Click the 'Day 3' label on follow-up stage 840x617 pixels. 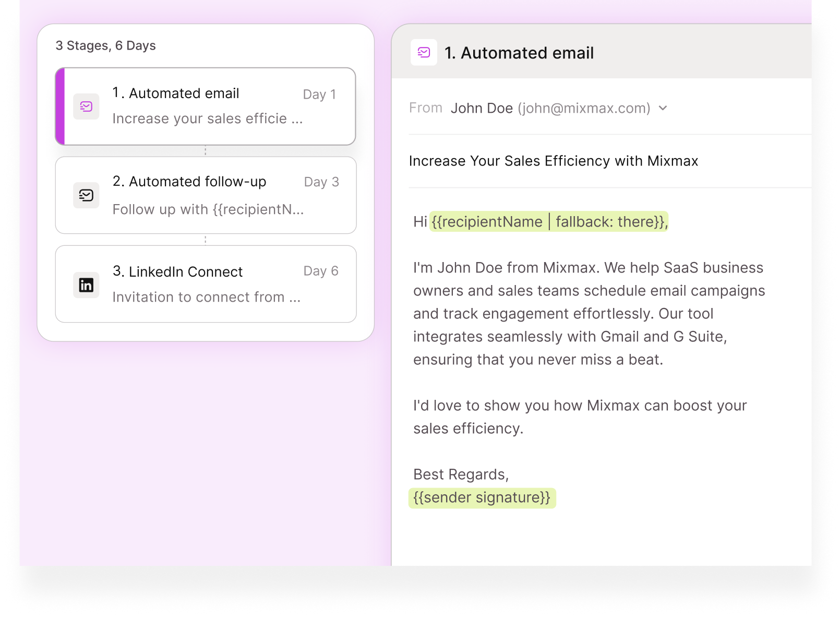point(321,182)
